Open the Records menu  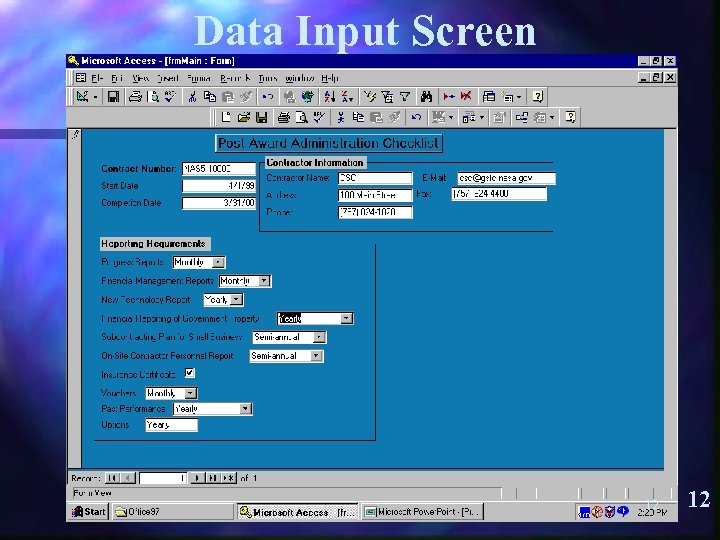[235, 79]
